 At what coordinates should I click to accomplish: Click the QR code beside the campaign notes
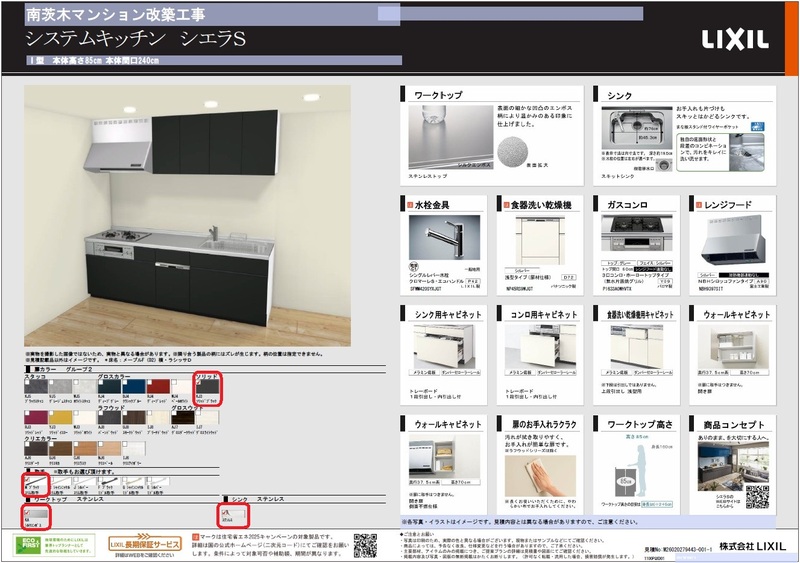click(366, 544)
